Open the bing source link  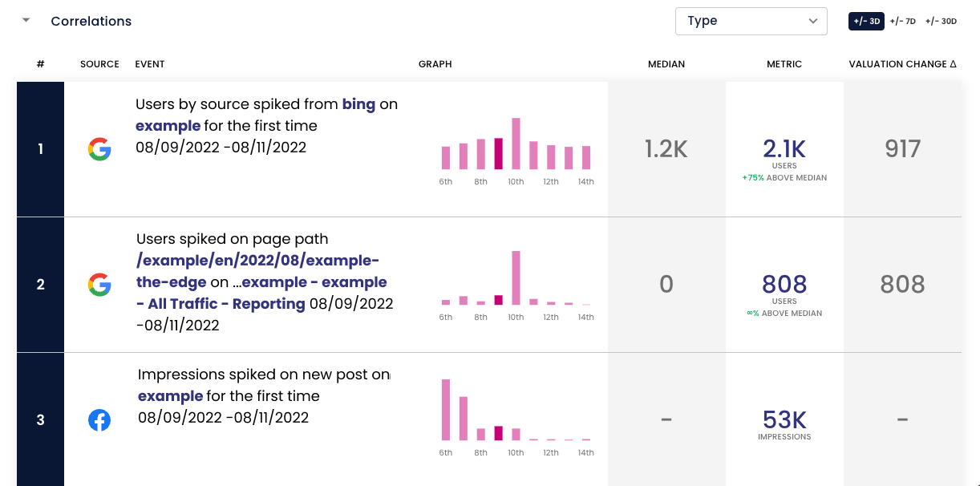tap(358, 104)
